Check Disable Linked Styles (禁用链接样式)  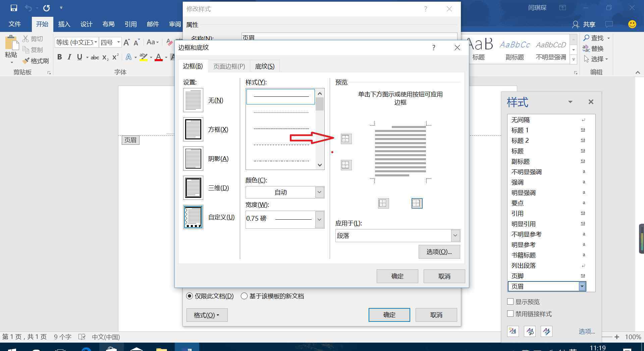511,313
